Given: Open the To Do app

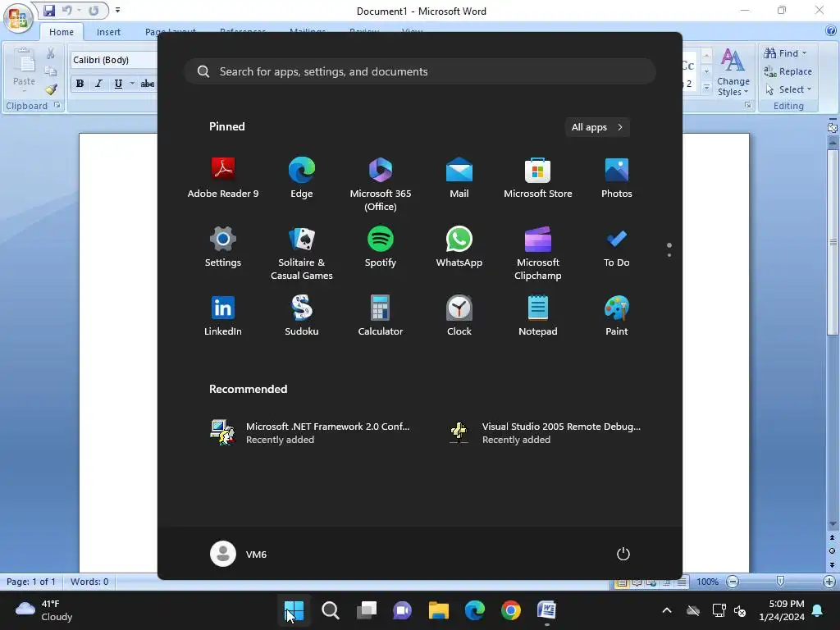Looking at the screenshot, I should [x=617, y=247].
